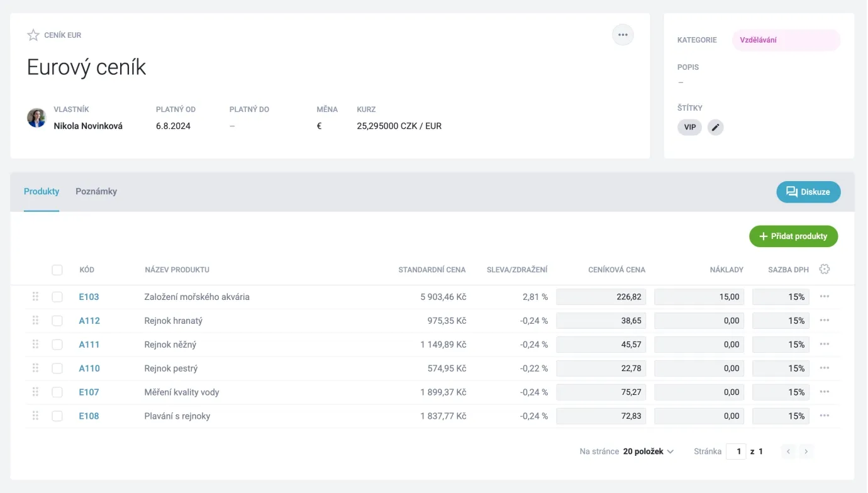Toggle the select-all checkbox in header

[57, 270]
